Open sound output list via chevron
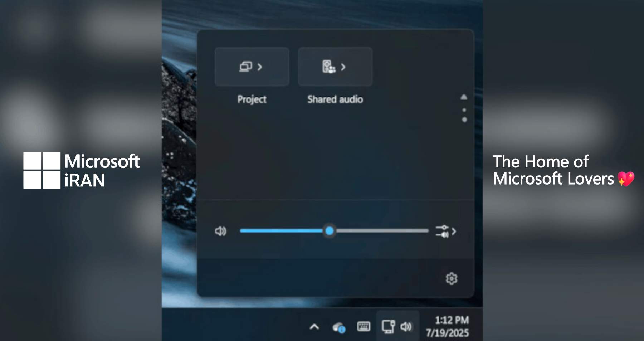 click(x=454, y=231)
